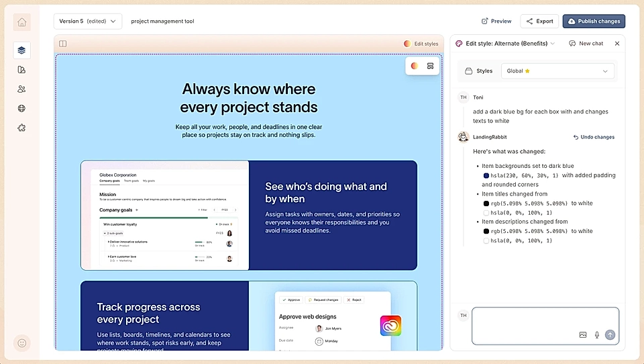Open the users/team icon in sidebar
The height and width of the screenshot is (364, 644).
coord(21,89)
